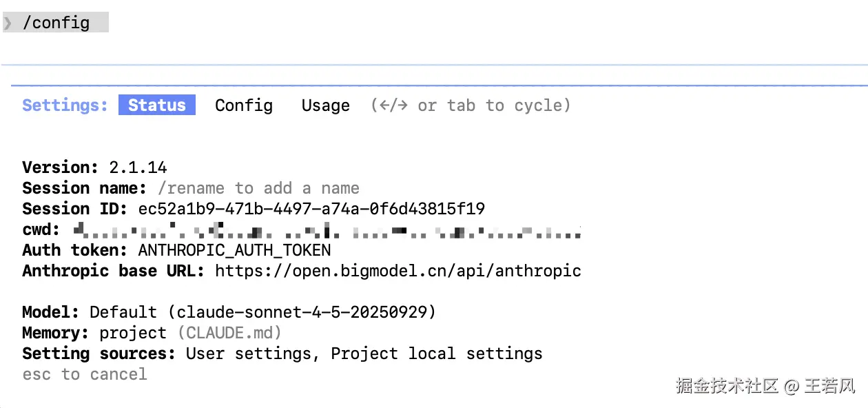Click the esc to cancel hint

pos(85,374)
